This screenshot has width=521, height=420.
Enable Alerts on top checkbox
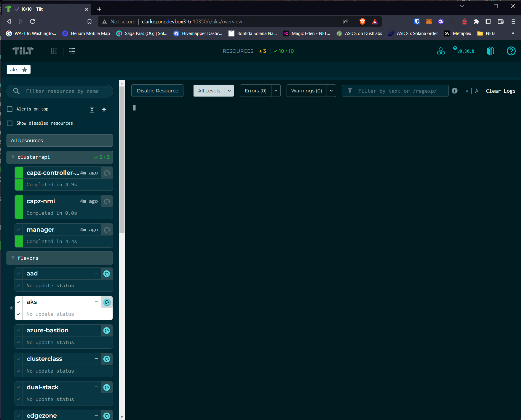(x=10, y=109)
